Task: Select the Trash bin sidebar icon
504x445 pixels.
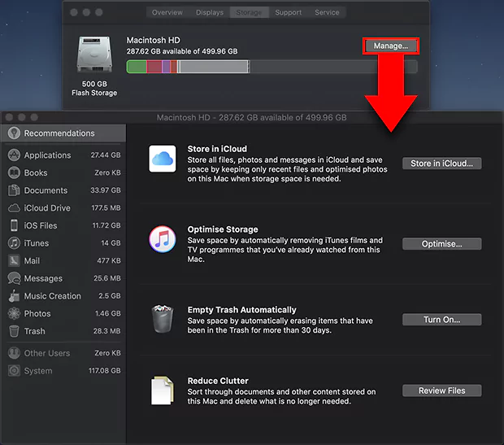Action: [x=14, y=331]
